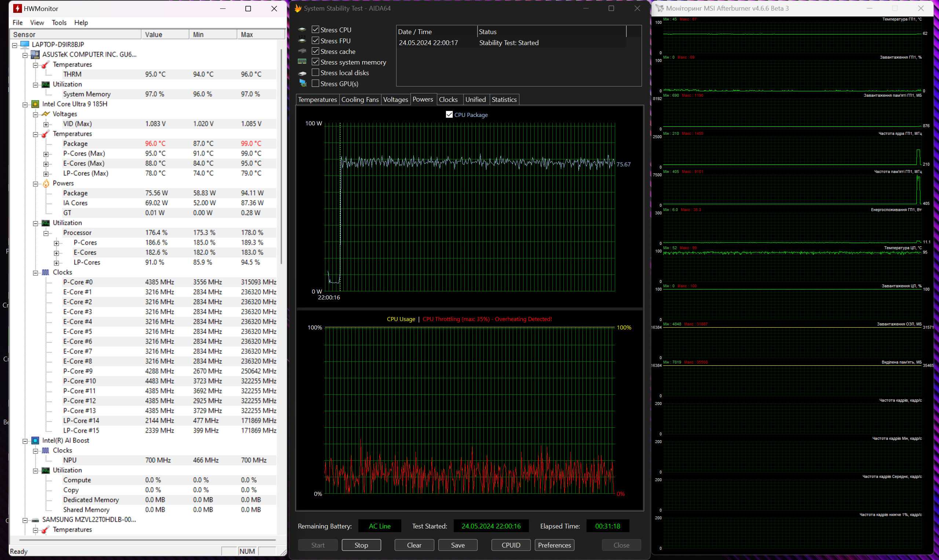Open Preferences in the stability test
The width and height of the screenshot is (939, 560).
554,545
